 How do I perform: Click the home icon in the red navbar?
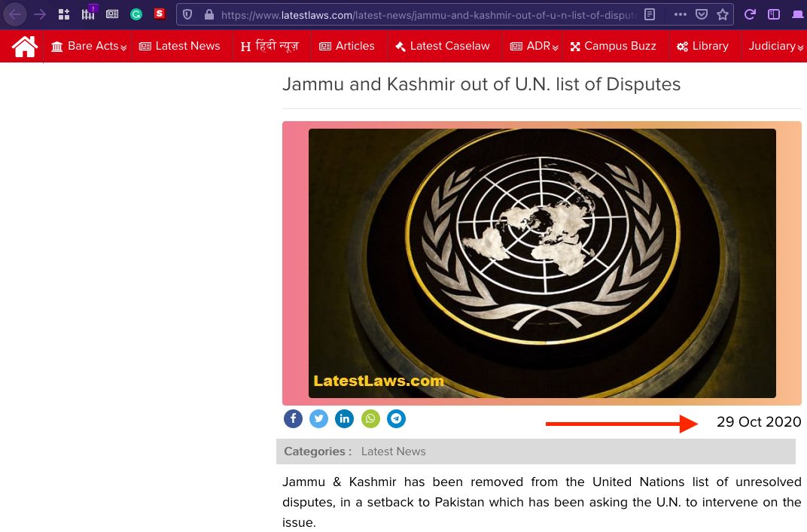25,47
